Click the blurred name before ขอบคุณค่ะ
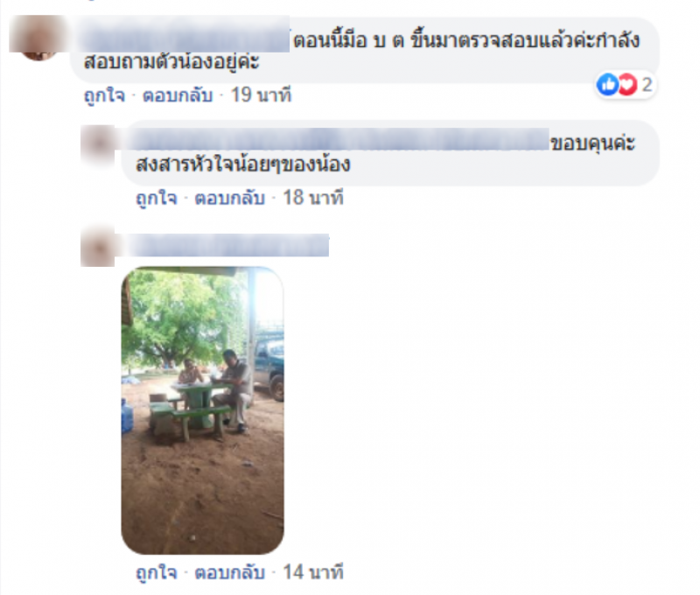Image resolution: width=700 pixels, height=595 pixels. (x=339, y=139)
